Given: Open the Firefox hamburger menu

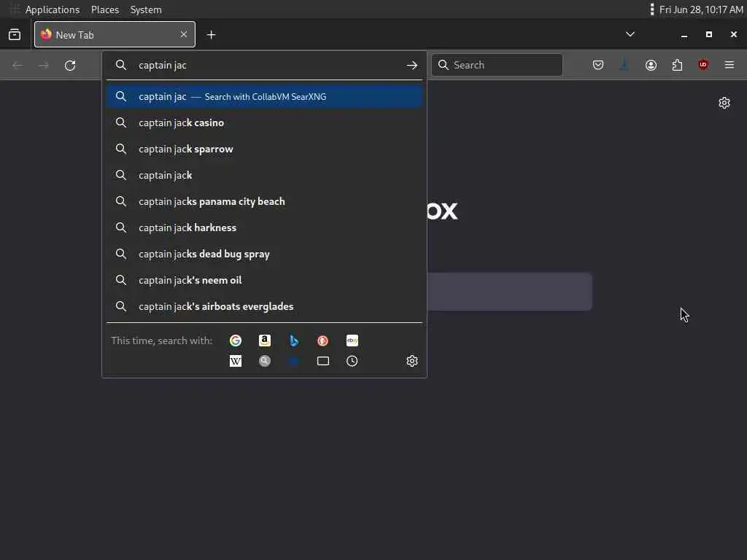Looking at the screenshot, I should [729, 65].
